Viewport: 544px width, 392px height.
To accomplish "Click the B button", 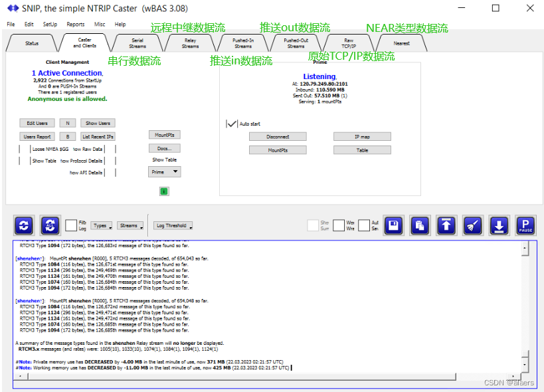I will tap(68, 137).
